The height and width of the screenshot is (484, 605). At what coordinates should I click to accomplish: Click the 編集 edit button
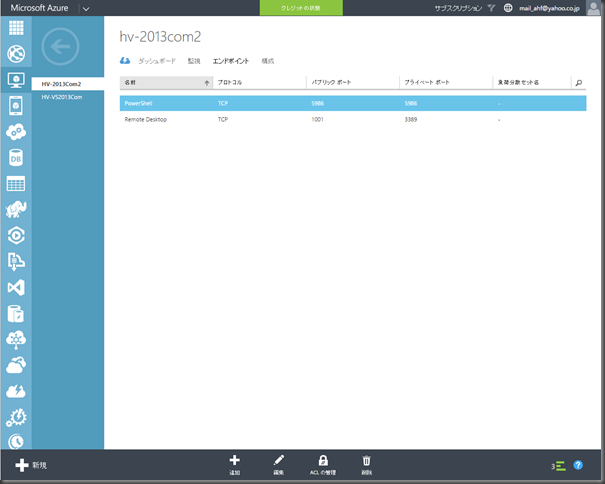click(x=279, y=465)
